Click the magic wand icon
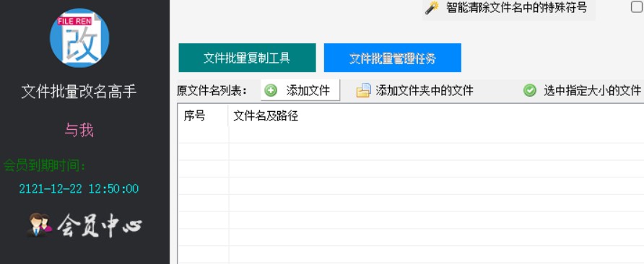 click(432, 8)
